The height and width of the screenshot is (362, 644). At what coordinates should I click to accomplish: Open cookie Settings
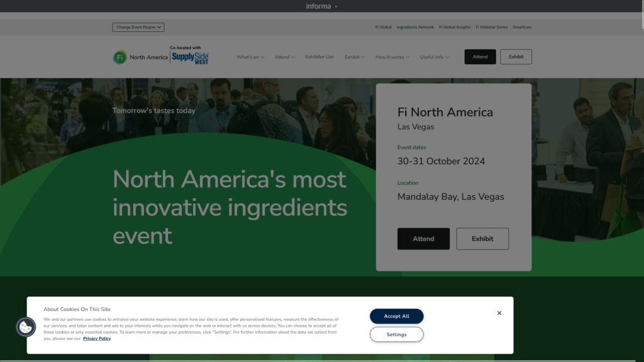(396, 334)
